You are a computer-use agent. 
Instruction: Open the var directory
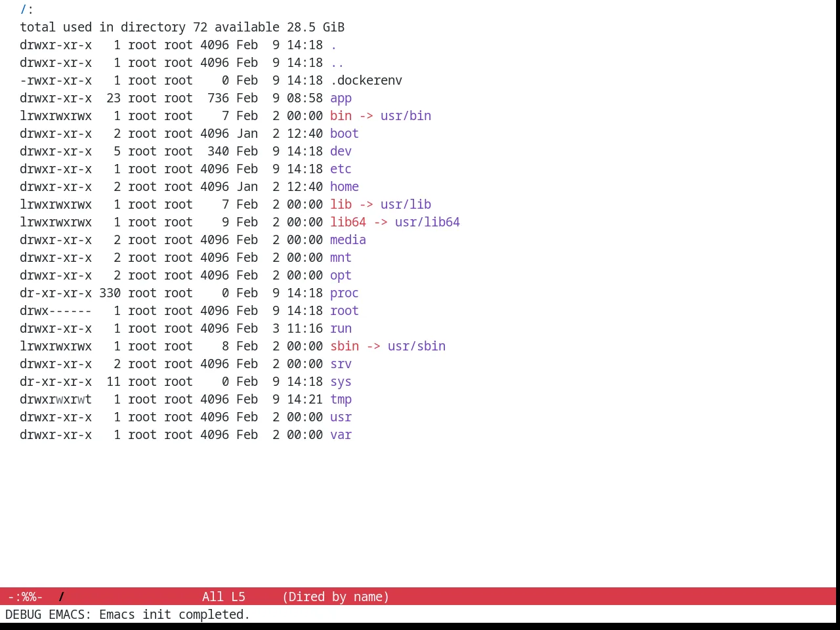coord(341,435)
